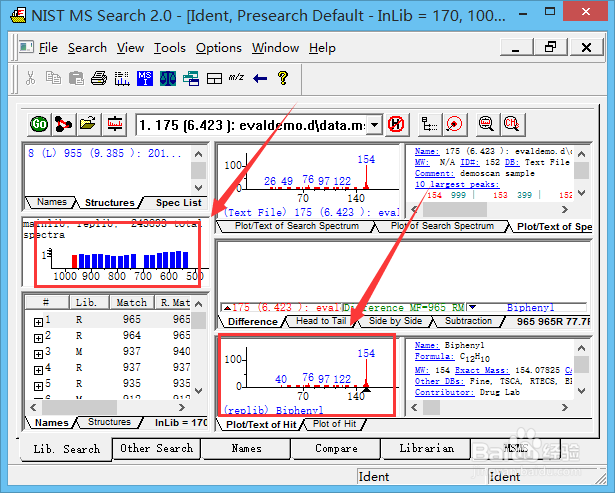Click the crossed-out H icon
Screen dimensions: 615x493
(396, 124)
